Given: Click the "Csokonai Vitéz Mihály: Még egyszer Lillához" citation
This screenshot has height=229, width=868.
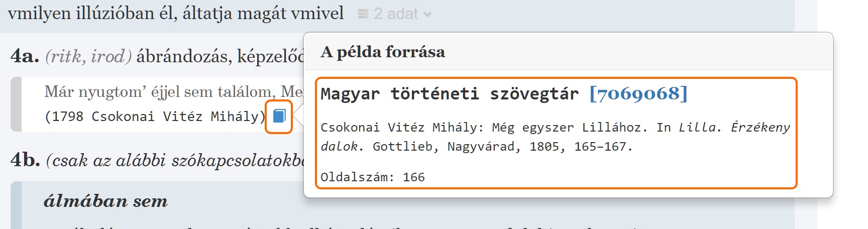Looking at the screenshot, I should click(x=481, y=128).
